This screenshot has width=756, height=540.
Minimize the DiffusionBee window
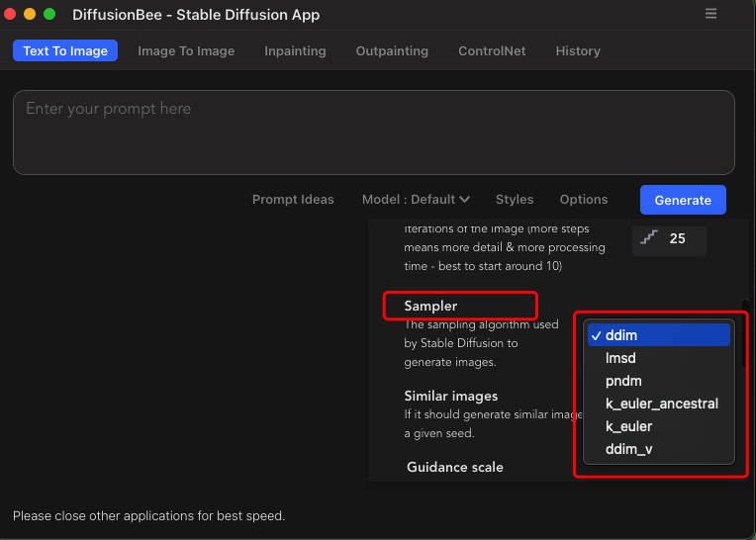click(x=30, y=14)
